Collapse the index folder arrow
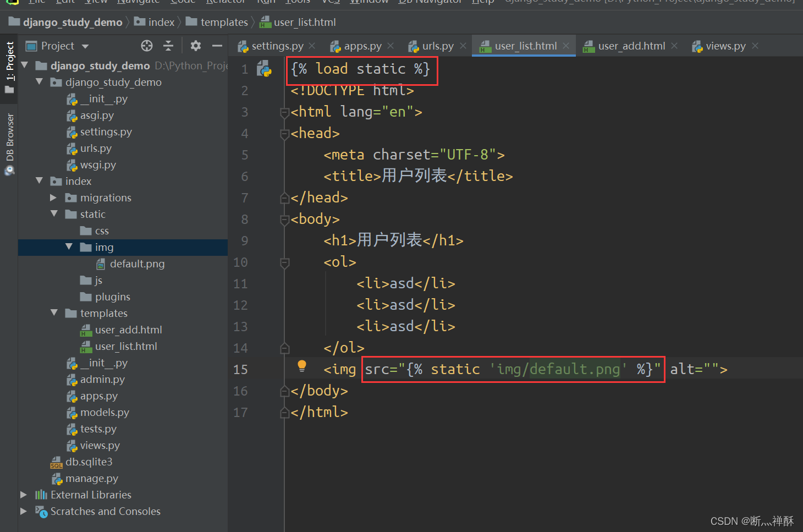Viewport: 803px width, 532px height. [x=39, y=180]
